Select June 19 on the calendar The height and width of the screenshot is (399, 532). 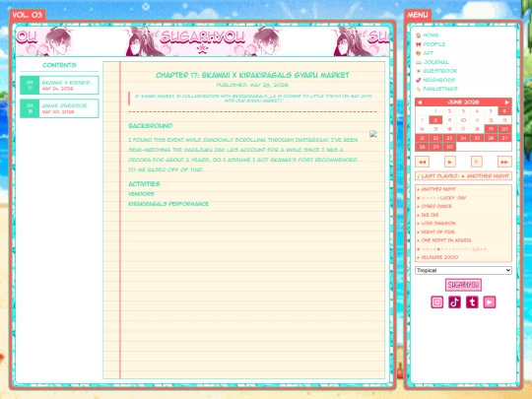click(491, 129)
